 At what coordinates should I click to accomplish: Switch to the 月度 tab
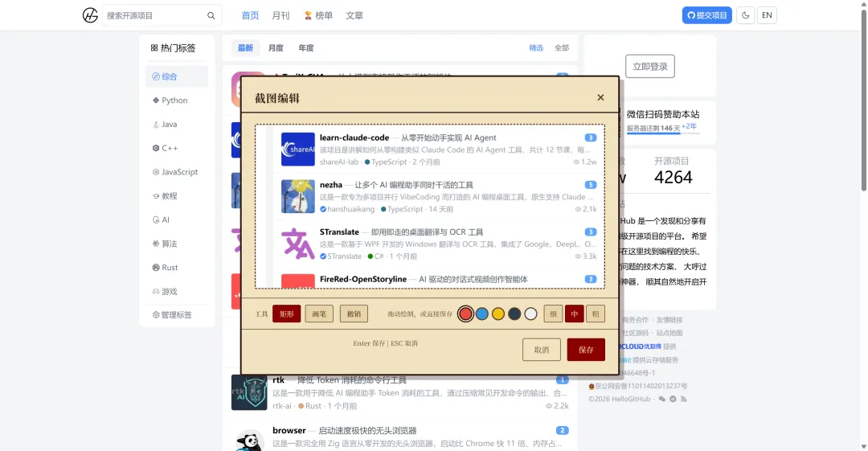tap(276, 47)
